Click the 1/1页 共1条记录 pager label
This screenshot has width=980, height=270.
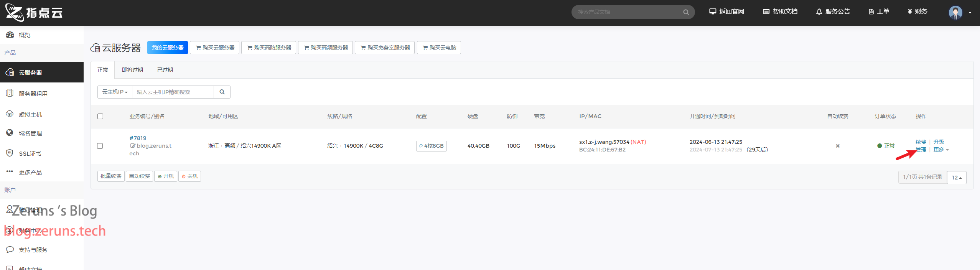tap(922, 177)
